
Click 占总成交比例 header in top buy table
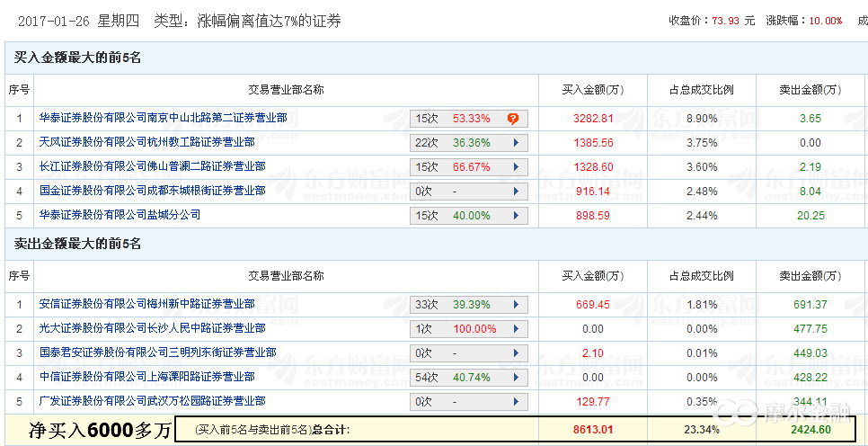[702, 89]
